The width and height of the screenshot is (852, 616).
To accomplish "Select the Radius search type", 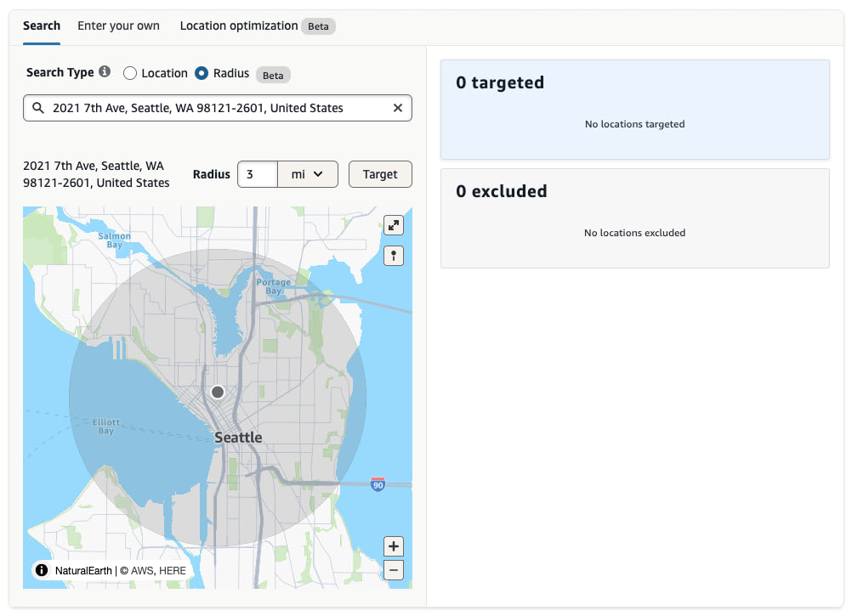I will (202, 73).
